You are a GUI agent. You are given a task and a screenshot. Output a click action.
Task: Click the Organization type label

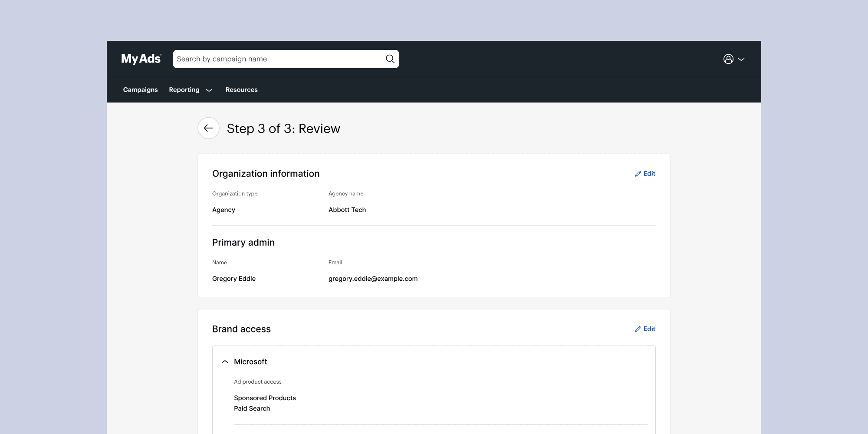click(235, 194)
